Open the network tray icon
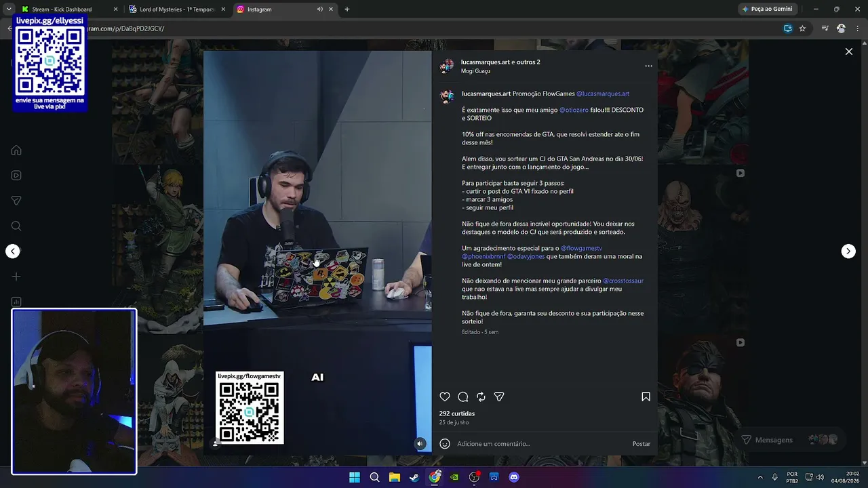Image resolution: width=868 pixels, height=488 pixels. click(810, 477)
